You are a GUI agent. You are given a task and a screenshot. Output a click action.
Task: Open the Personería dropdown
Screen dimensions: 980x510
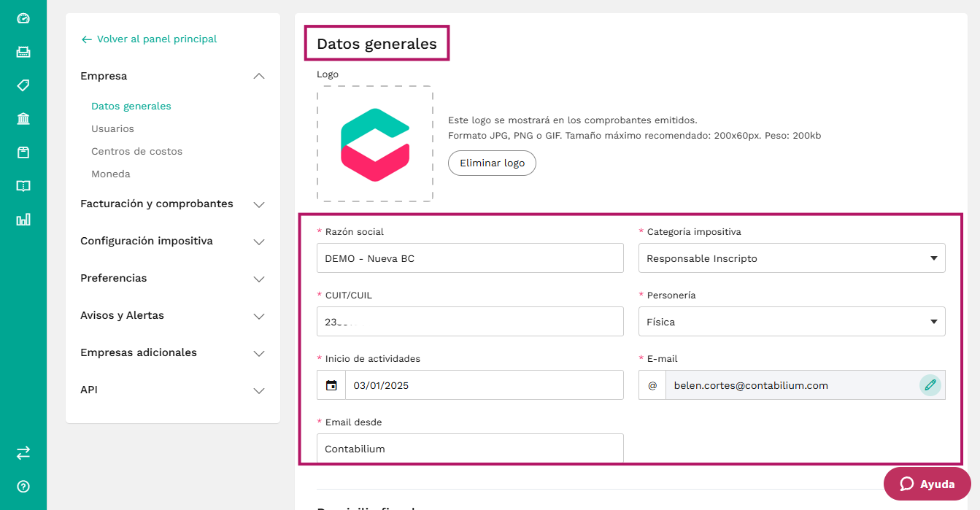pos(792,322)
